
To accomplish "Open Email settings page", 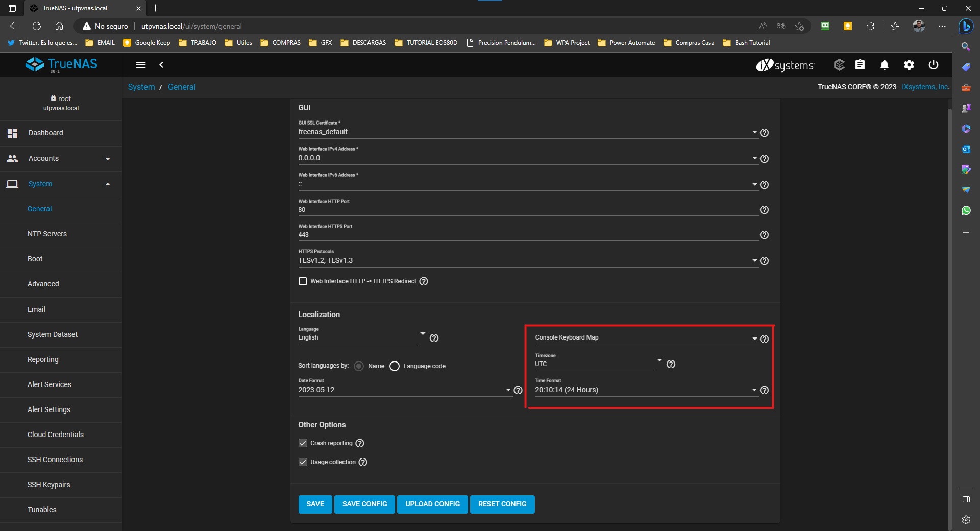I will coord(61,309).
